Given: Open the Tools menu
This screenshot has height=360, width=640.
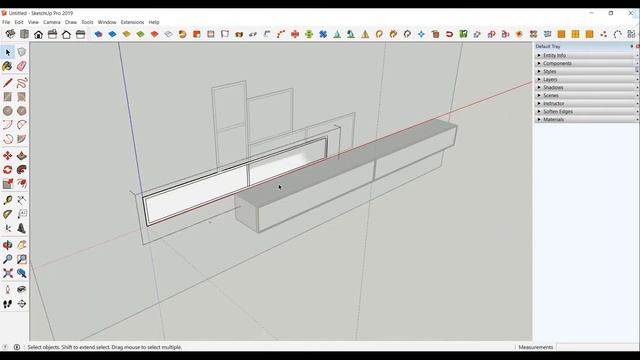Looking at the screenshot, I should pos(87,22).
